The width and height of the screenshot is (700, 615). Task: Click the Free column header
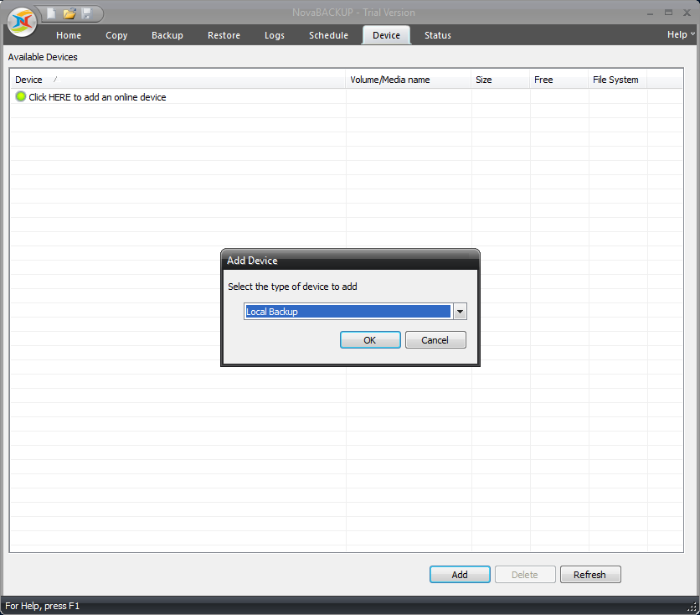pos(543,79)
